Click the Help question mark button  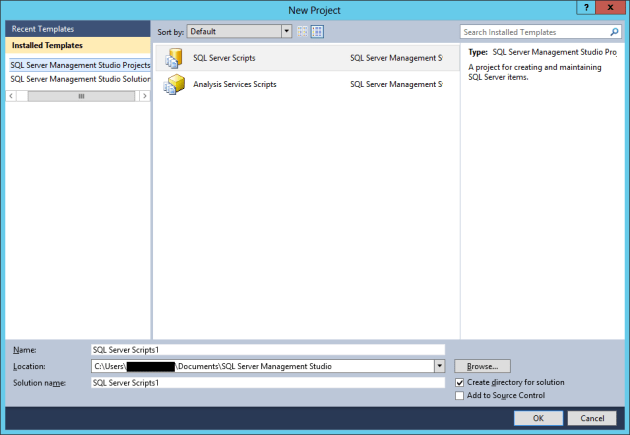(585, 8)
